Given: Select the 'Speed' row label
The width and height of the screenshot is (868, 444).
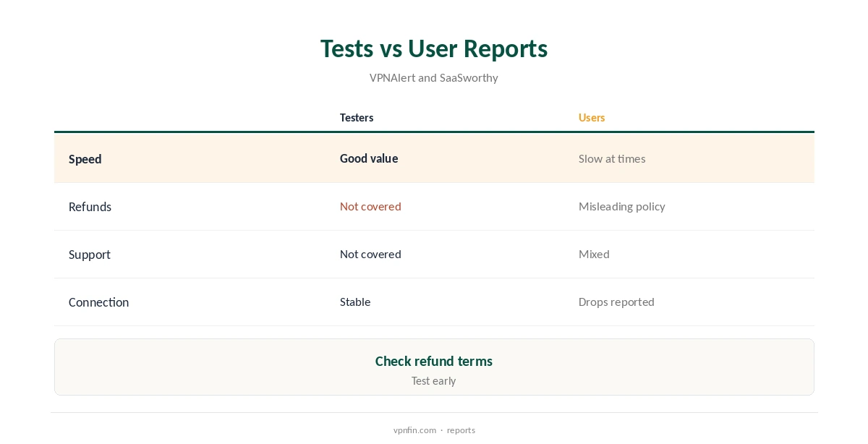Looking at the screenshot, I should pos(85,159).
